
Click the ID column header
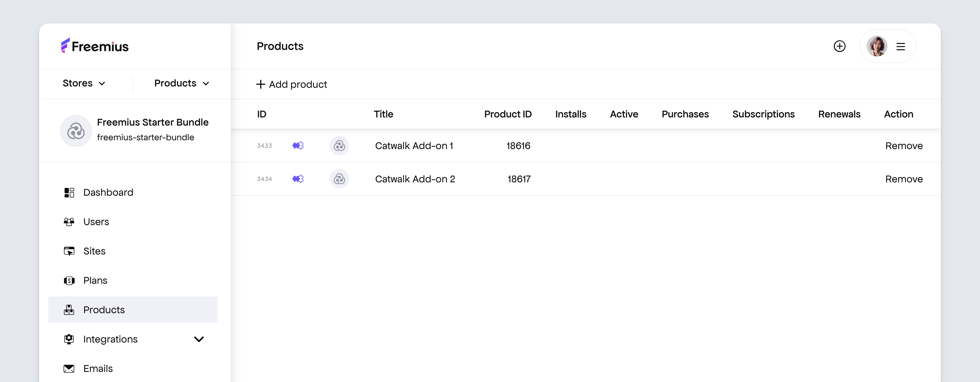pos(262,114)
